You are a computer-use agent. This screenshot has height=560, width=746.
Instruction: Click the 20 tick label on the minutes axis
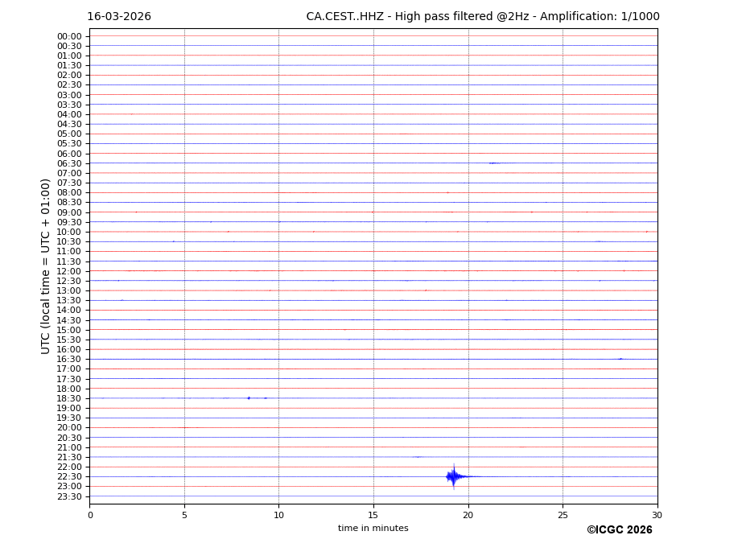click(468, 515)
